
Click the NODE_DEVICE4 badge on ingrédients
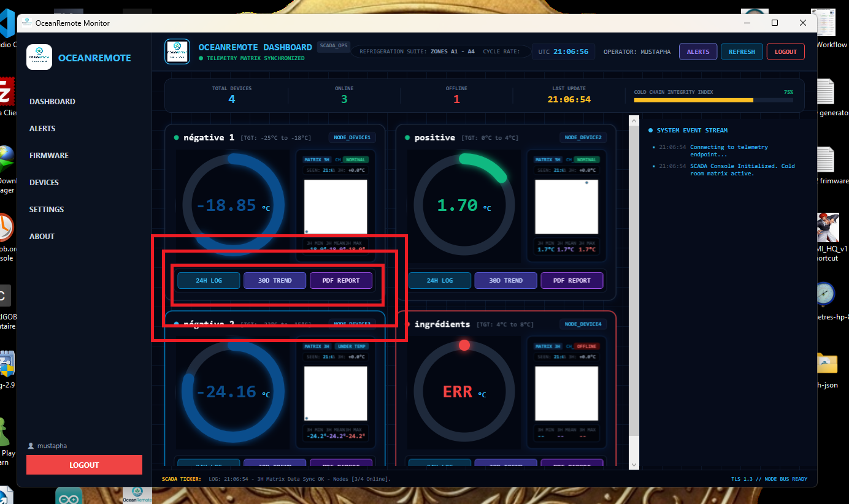[x=583, y=324]
